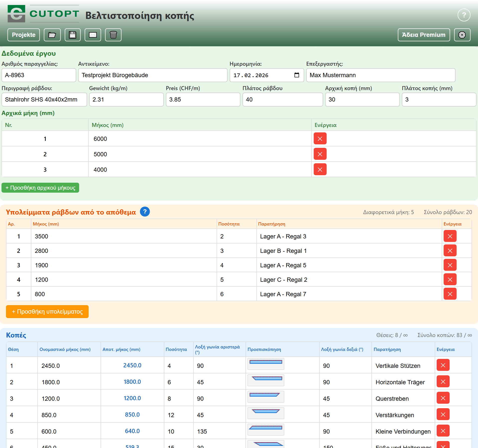
Task: Click the remnant length cell 3500
Action: pyautogui.click(x=124, y=236)
